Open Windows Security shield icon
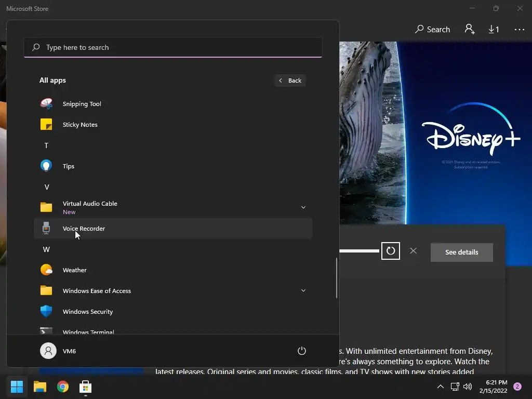 pyautogui.click(x=46, y=311)
